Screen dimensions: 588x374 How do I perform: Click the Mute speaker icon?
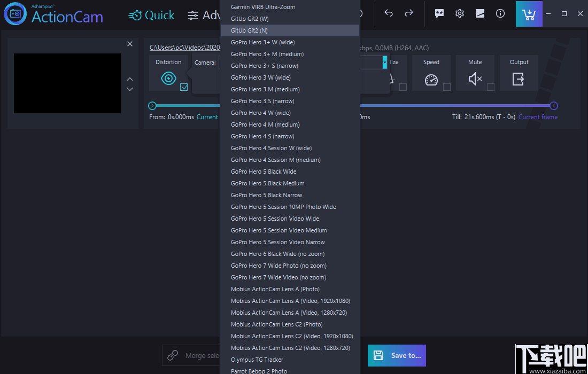click(x=475, y=79)
